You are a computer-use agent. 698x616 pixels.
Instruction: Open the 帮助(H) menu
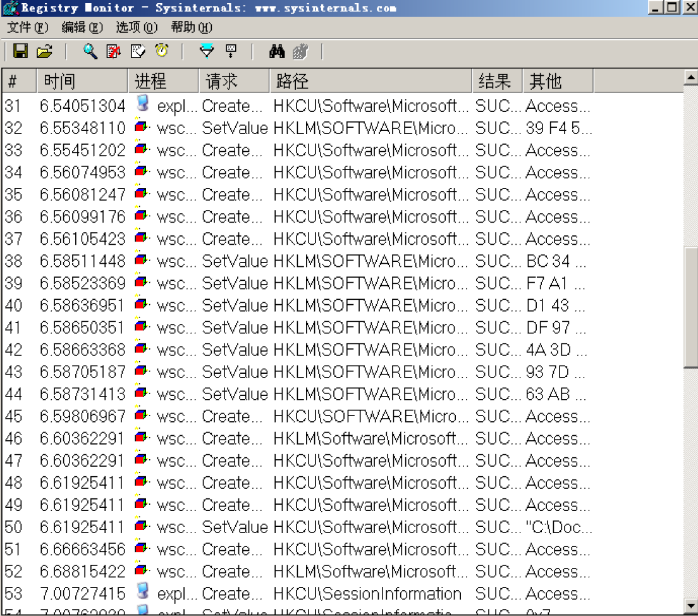pos(192,28)
